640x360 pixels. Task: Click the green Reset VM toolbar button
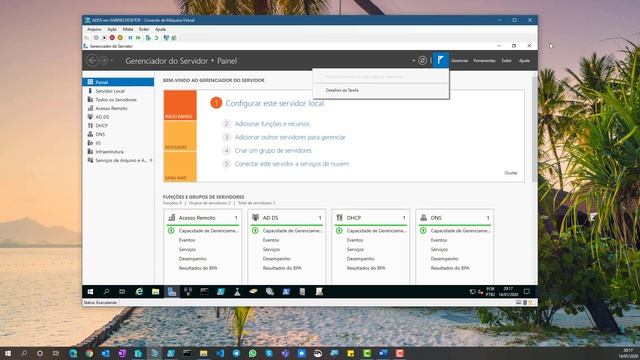pyautogui.click(x=138, y=38)
